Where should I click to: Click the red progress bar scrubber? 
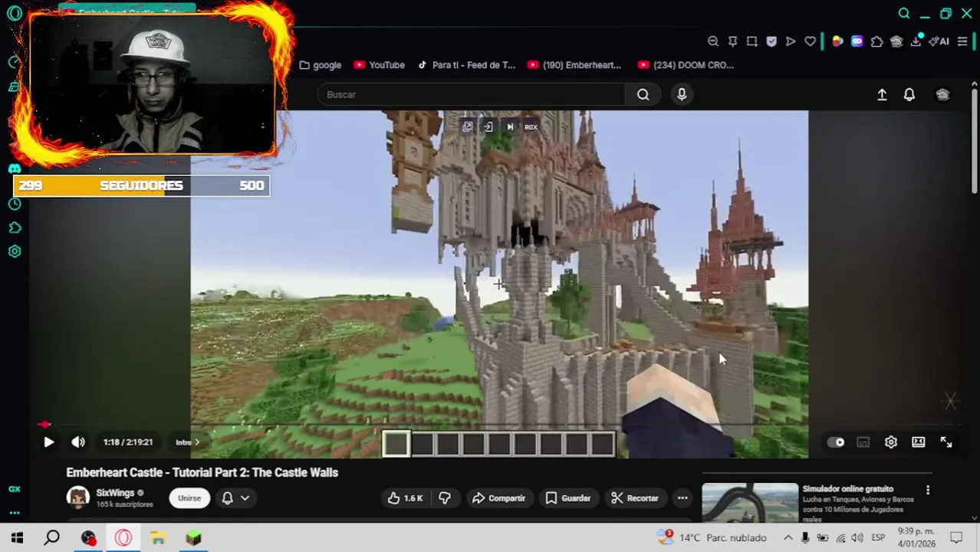pyautogui.click(x=44, y=424)
